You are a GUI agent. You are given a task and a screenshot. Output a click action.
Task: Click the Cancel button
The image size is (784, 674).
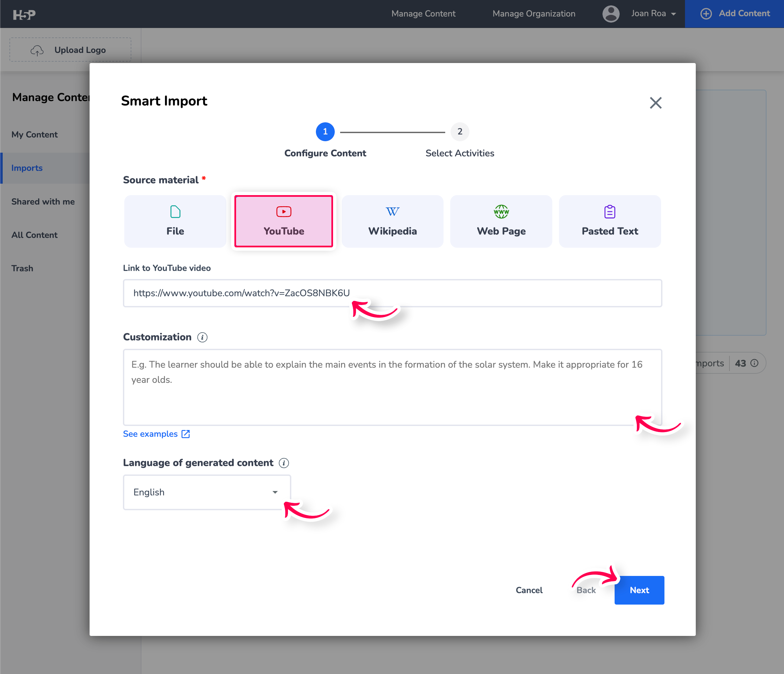pyautogui.click(x=529, y=590)
